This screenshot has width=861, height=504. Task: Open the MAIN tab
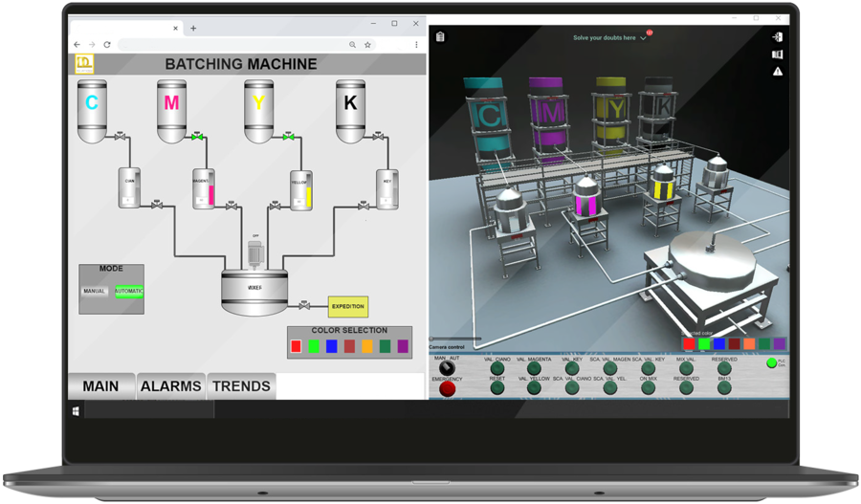coord(101,386)
